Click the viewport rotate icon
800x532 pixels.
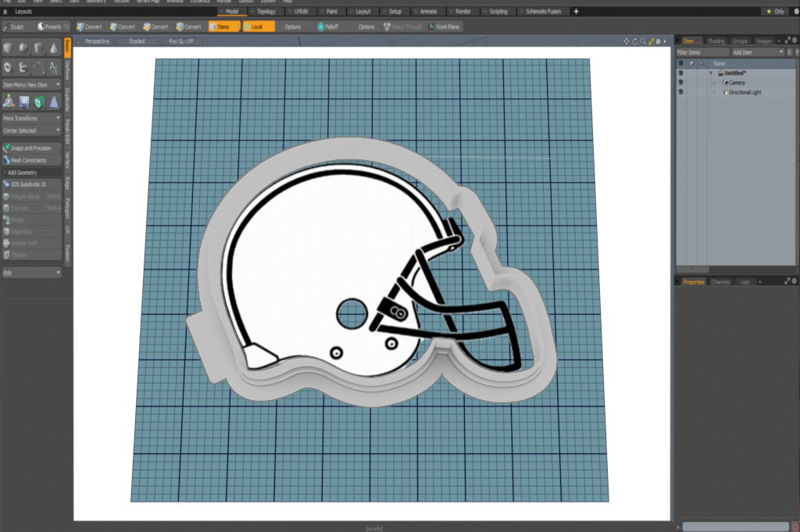(x=635, y=41)
